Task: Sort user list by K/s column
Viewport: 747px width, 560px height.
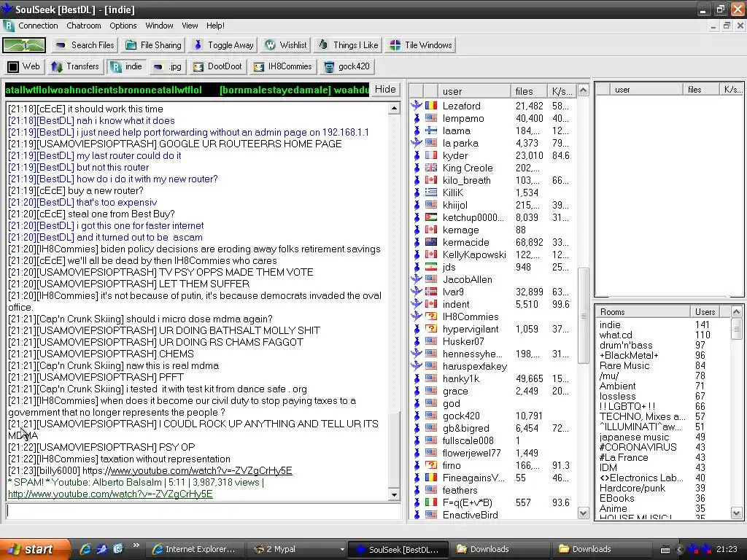Action: (561, 91)
